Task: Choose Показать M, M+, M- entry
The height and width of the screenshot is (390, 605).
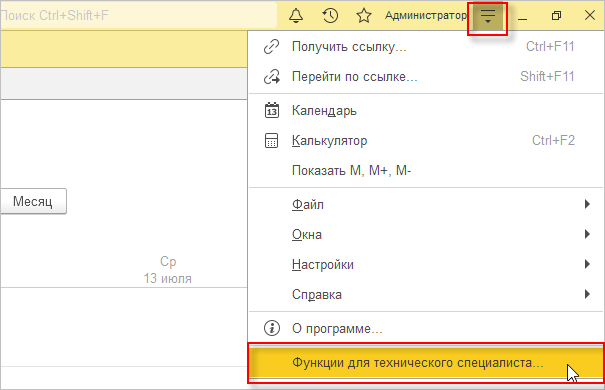Action: [x=426, y=171]
